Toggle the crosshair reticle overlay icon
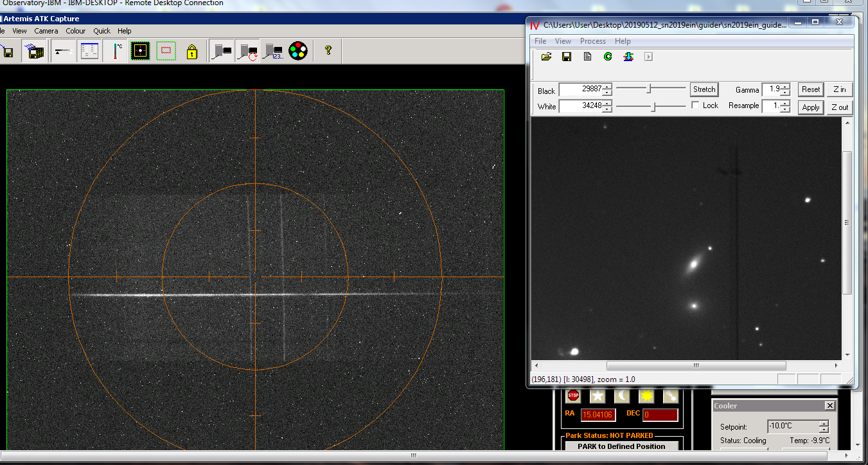This screenshot has width=868, height=465. (140, 51)
